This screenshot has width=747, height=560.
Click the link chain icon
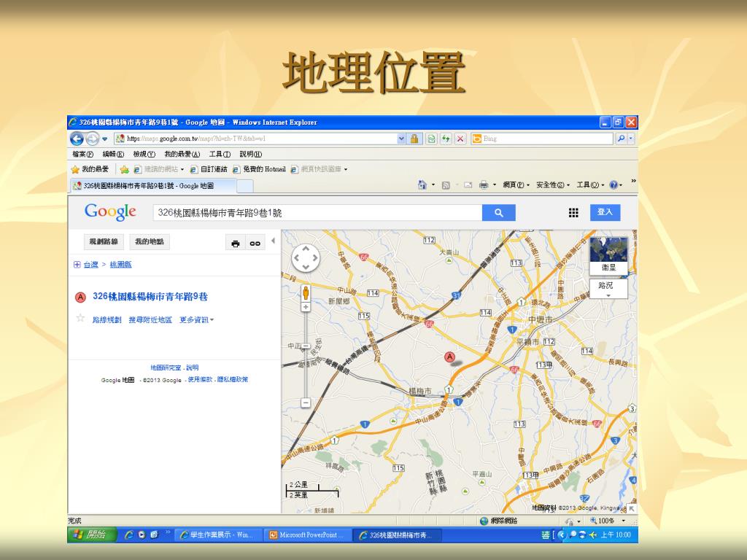pos(255,244)
